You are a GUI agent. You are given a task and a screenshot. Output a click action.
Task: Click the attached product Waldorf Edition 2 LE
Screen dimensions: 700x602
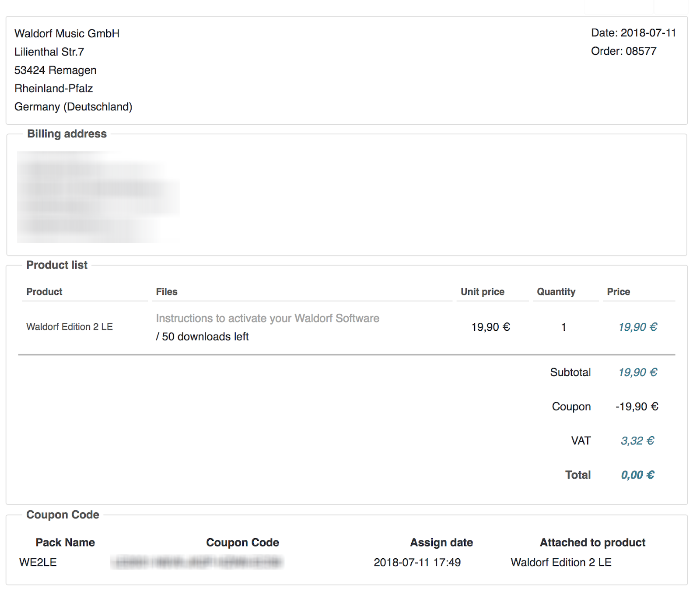[x=561, y=562]
